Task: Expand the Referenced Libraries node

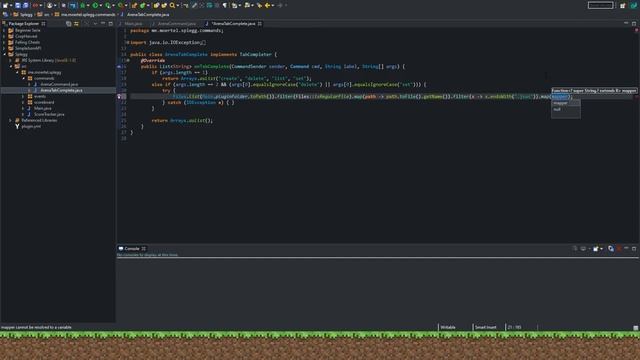Action: (x=11, y=120)
